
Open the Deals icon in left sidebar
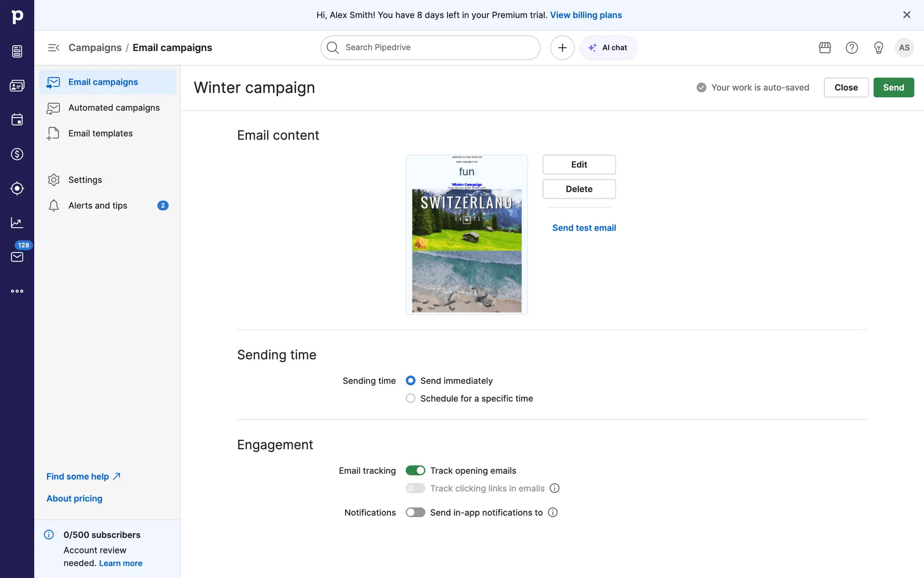(17, 154)
